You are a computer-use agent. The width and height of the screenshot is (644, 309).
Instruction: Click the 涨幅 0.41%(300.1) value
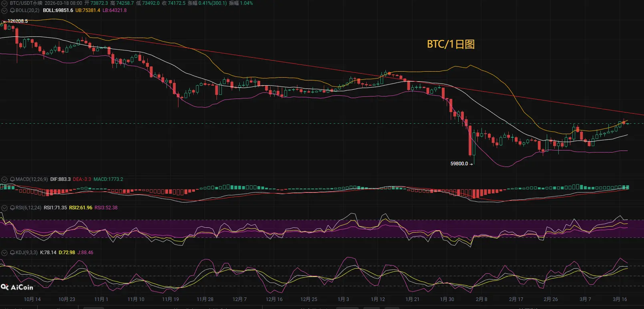pos(207,3)
